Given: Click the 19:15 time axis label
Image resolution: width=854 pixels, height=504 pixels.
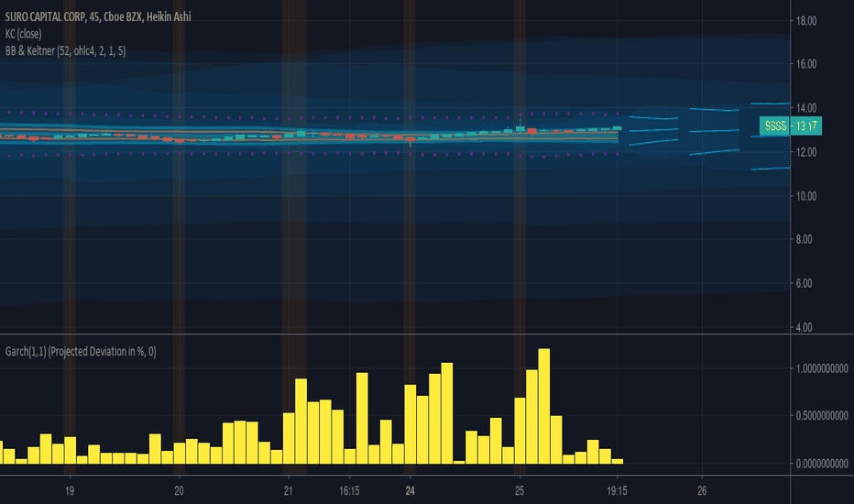Looking at the screenshot, I should coord(617,491).
